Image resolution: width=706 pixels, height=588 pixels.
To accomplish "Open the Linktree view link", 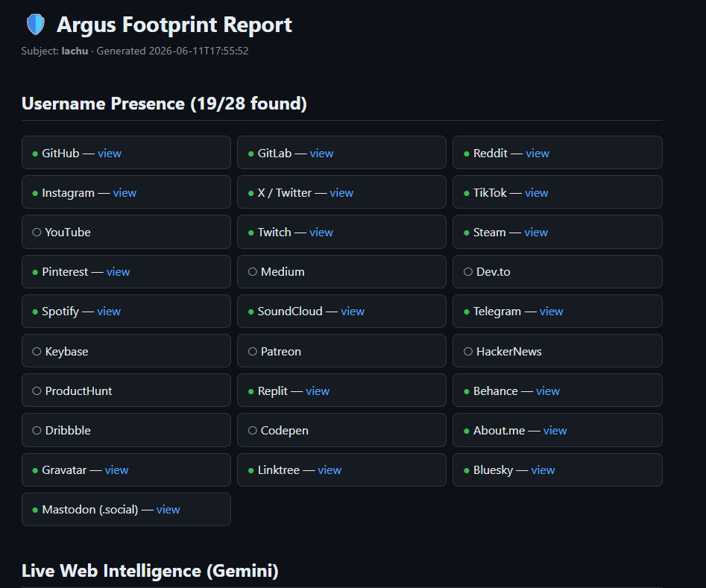I will click(x=330, y=470).
